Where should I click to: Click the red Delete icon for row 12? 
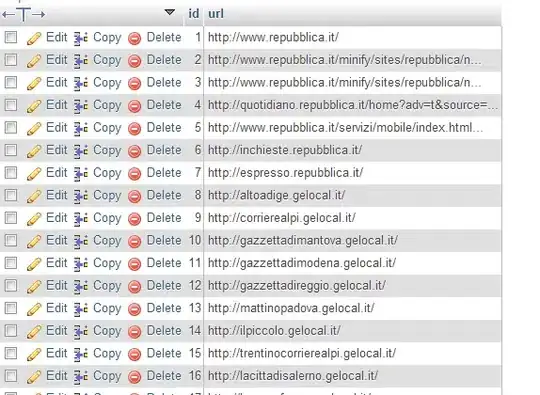coord(134,286)
